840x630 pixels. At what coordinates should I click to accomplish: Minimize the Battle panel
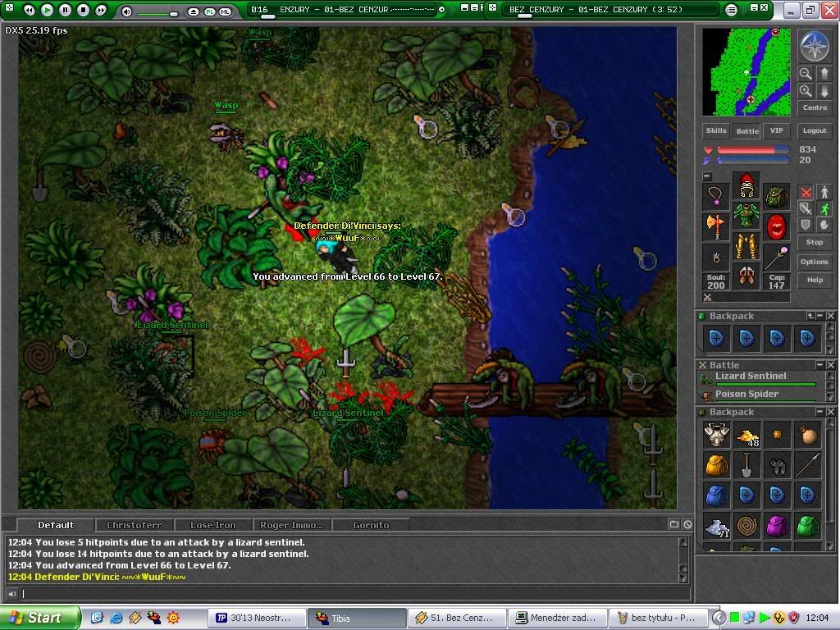[819, 365]
